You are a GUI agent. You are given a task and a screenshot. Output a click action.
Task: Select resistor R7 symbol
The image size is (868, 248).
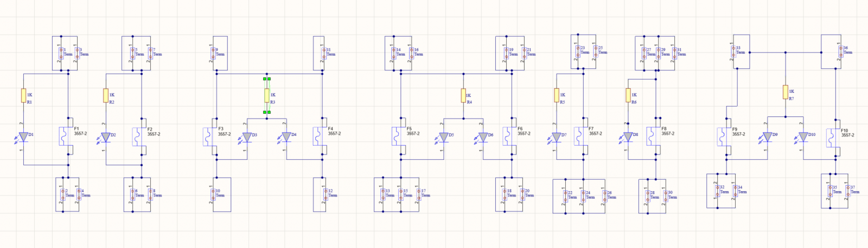click(785, 92)
